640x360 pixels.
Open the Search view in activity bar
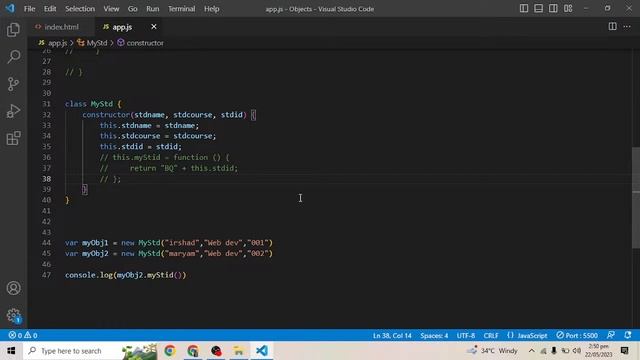point(13,56)
